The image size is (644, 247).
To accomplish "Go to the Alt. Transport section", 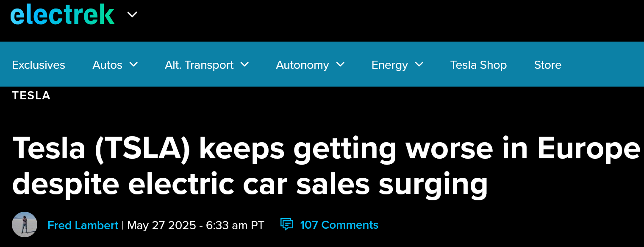I will click(199, 65).
